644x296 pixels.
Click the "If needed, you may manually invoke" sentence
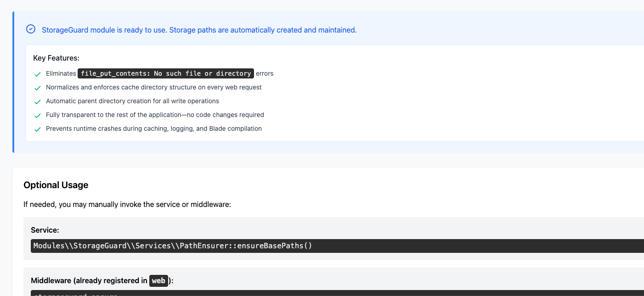[127, 204]
